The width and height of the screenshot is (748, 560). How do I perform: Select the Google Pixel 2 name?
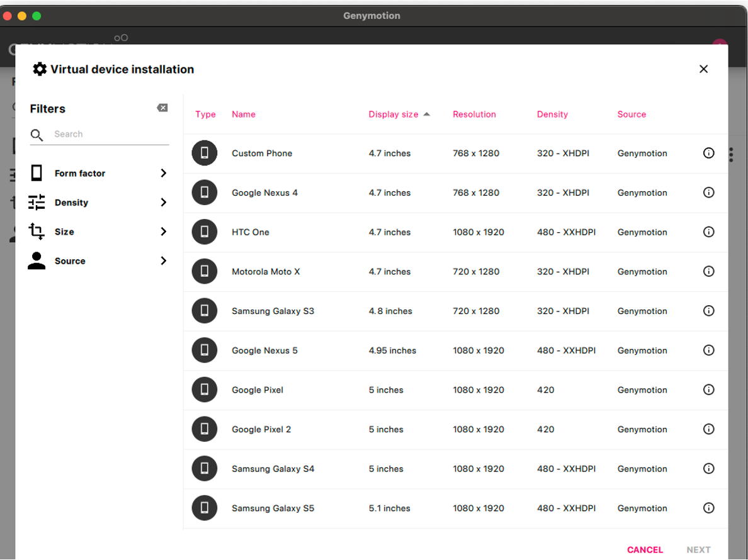(x=261, y=429)
